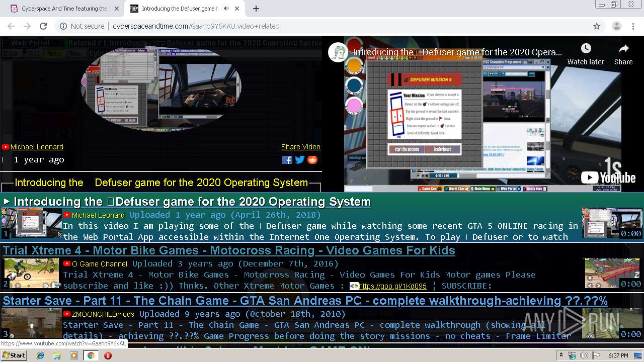This screenshot has width=644, height=362.
Task: Click the taskbar clock showing 6:37 PM
Action: [618, 355]
